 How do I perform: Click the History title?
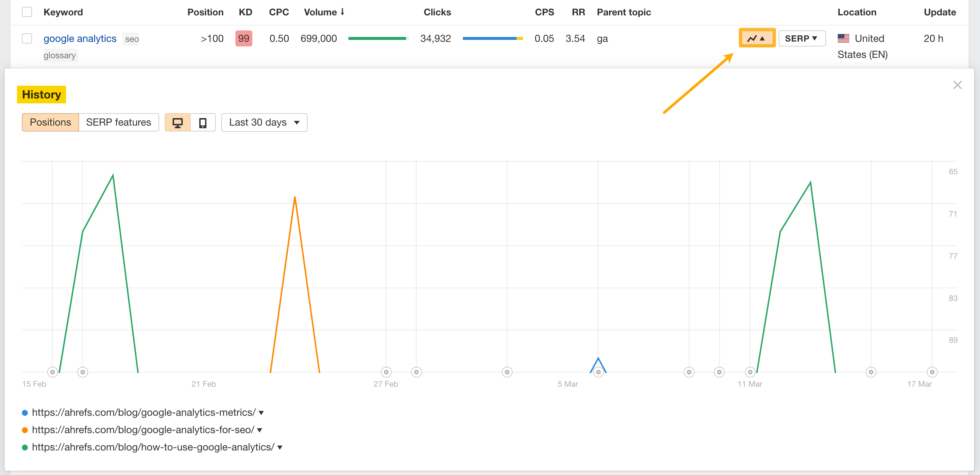click(x=42, y=95)
